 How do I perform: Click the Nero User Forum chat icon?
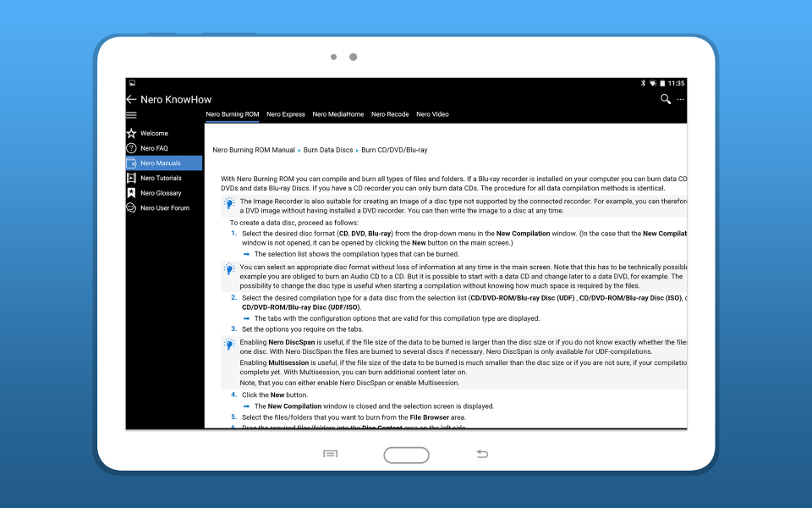point(131,207)
